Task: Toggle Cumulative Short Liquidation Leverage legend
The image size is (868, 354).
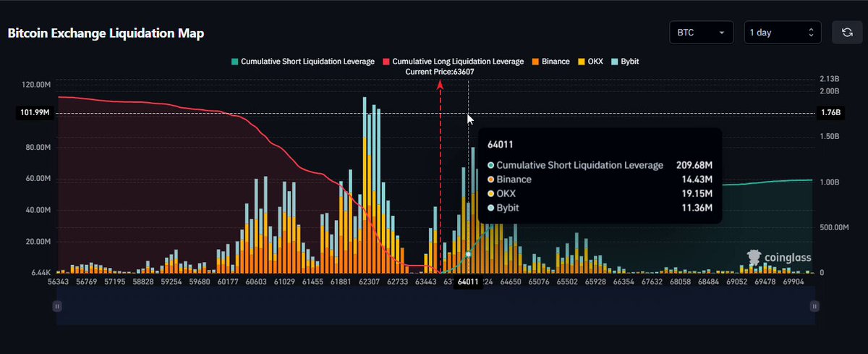Action: click(303, 62)
